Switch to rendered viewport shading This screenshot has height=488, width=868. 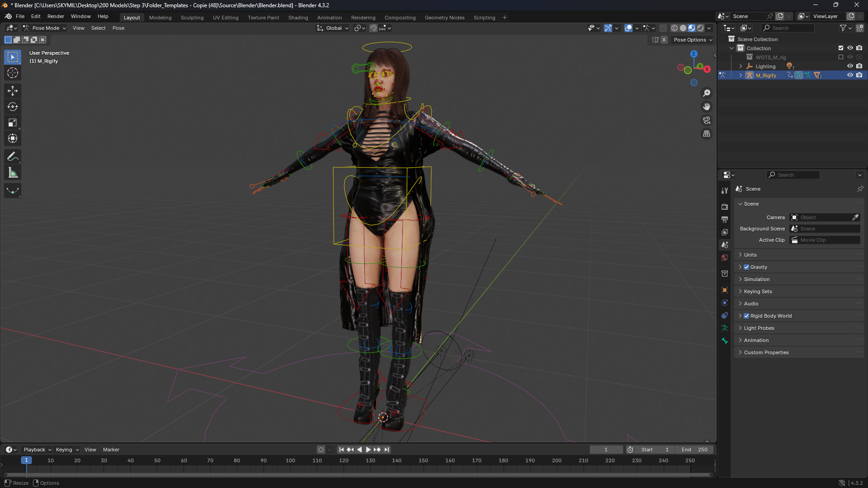(700, 28)
